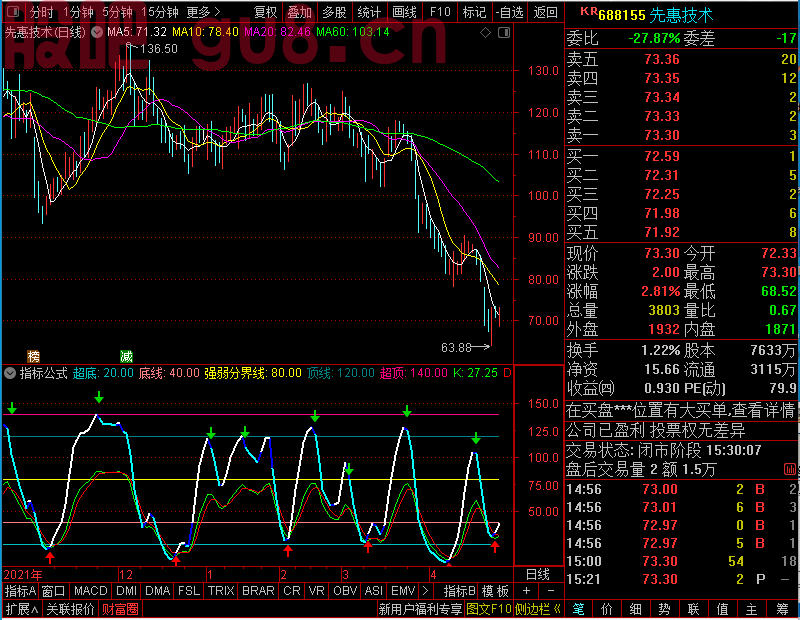Select the 细 detail tab
Screen dimensions: 800x620
coord(635,609)
